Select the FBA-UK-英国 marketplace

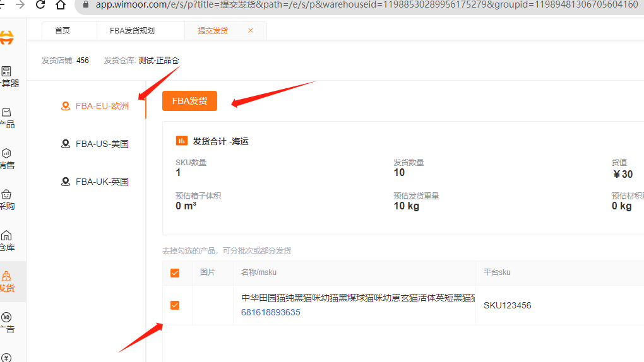[x=102, y=182]
